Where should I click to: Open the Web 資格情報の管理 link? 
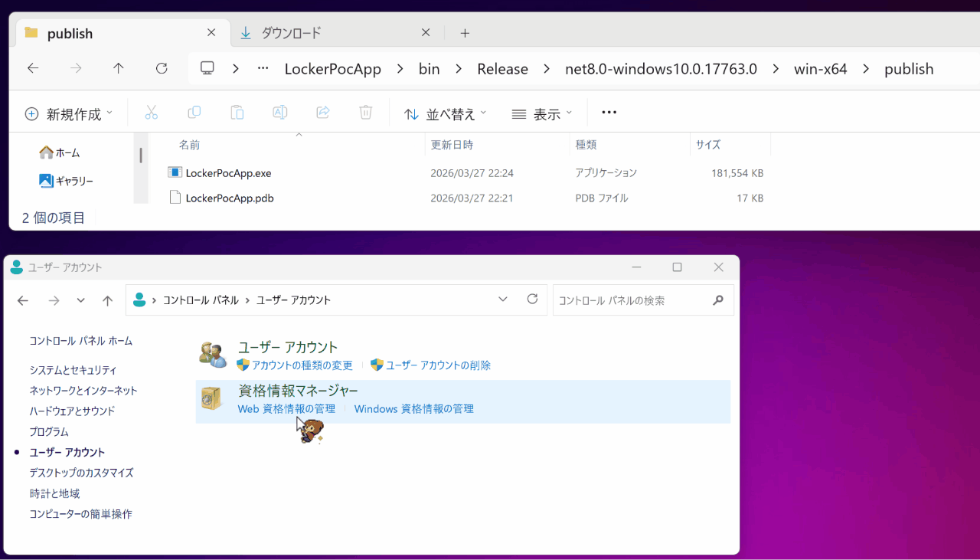(286, 408)
